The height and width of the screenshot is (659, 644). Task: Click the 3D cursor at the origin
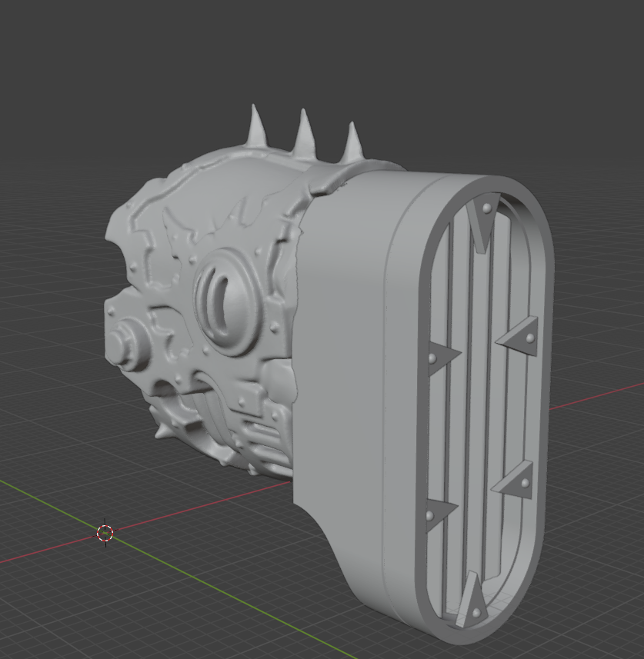105,534
